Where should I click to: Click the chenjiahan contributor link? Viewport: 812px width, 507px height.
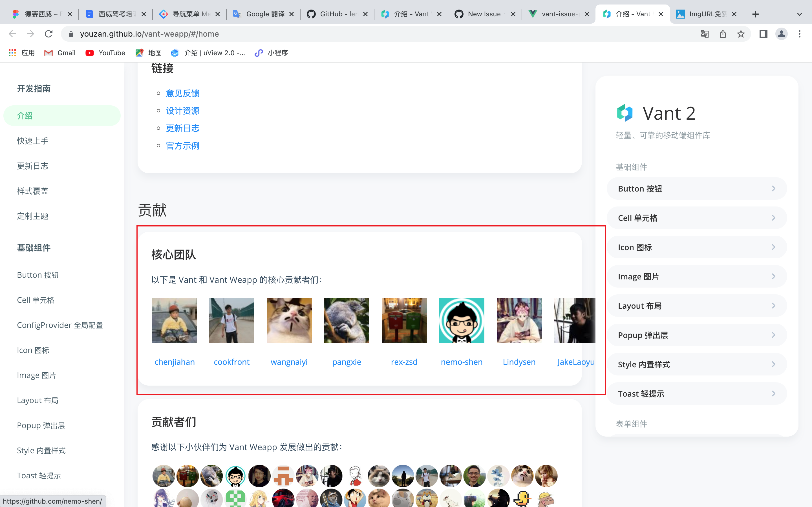[x=175, y=362]
